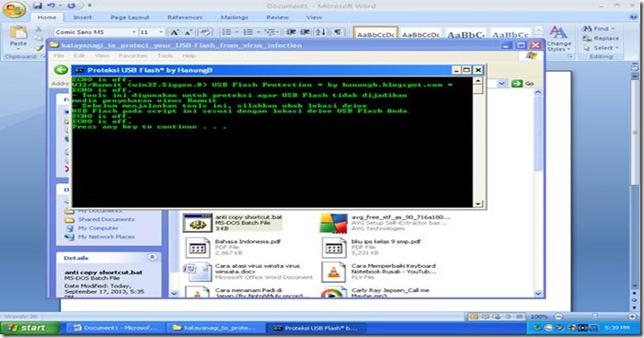Apply the bold AaBbC heading style
Viewport: 644px width, 338px height.
466,34
